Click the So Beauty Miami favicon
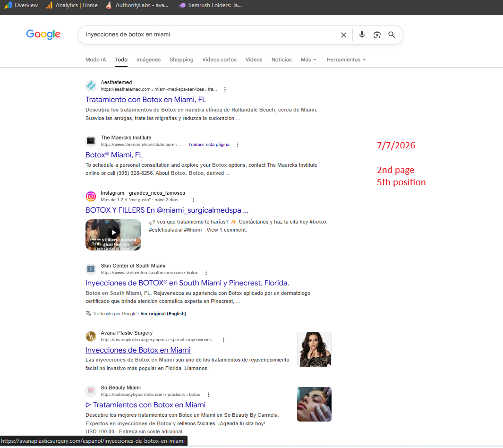This screenshot has width=503, height=448. pos(91,391)
